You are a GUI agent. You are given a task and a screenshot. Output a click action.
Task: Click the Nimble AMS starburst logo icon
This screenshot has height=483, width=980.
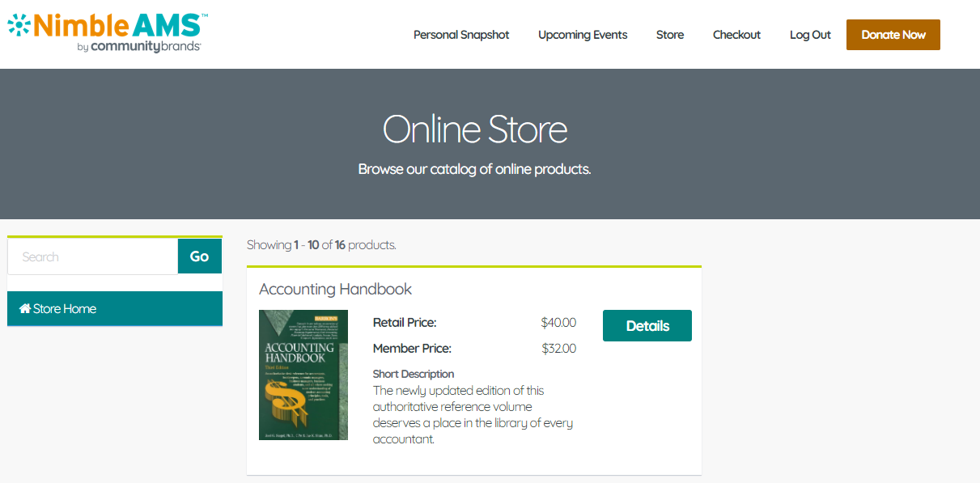(x=19, y=25)
